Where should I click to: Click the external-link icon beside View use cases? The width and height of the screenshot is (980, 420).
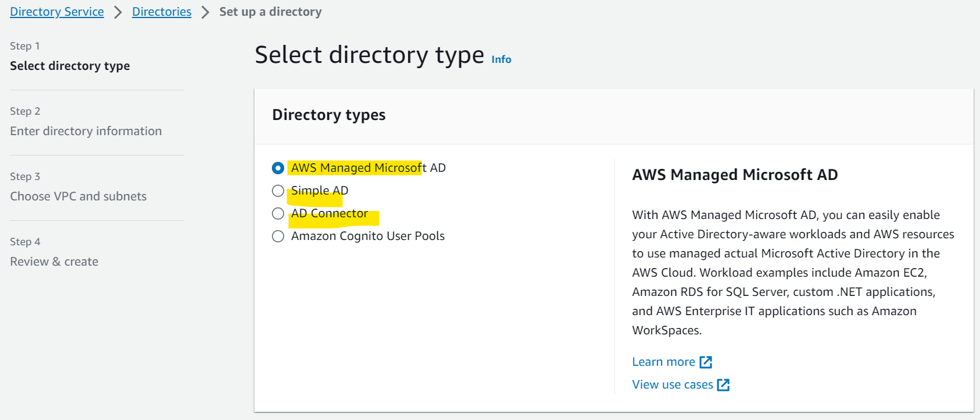click(723, 385)
